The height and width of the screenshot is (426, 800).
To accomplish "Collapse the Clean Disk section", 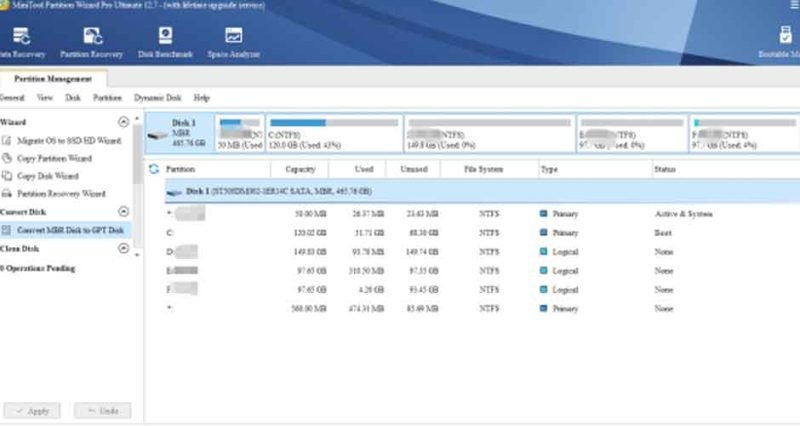I will click(x=123, y=248).
